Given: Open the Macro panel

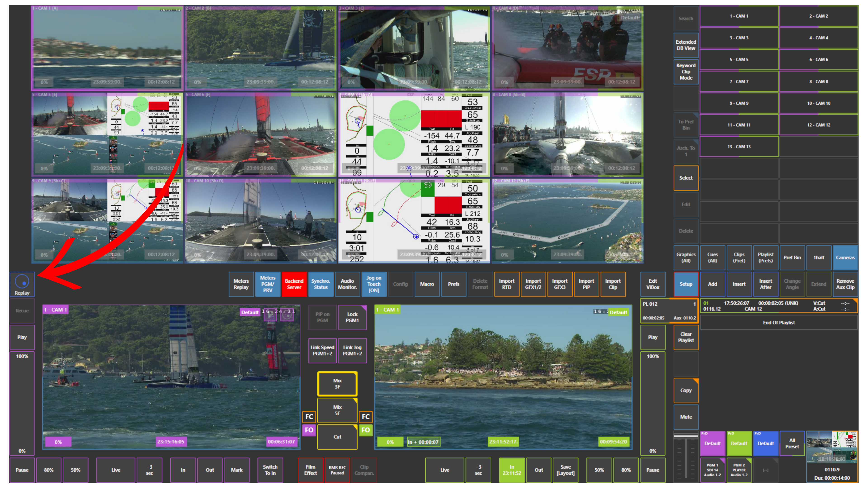Looking at the screenshot, I should tap(427, 284).
